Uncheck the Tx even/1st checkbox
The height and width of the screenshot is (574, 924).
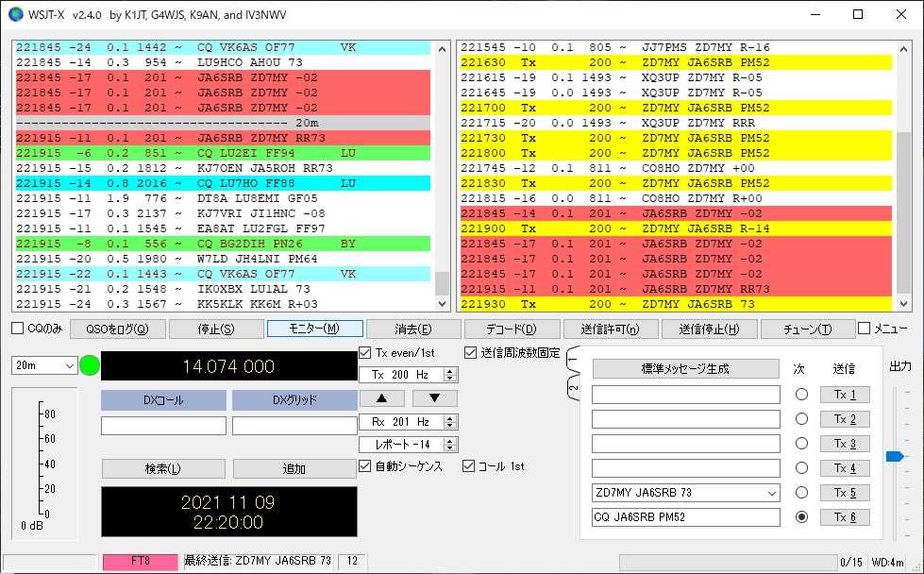point(365,353)
